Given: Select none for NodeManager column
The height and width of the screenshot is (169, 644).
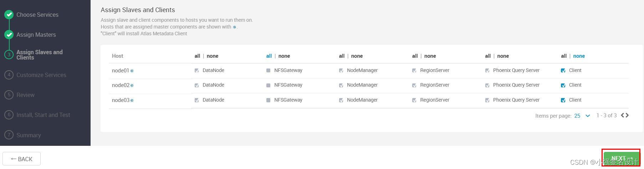Looking at the screenshot, I should click(357, 56).
